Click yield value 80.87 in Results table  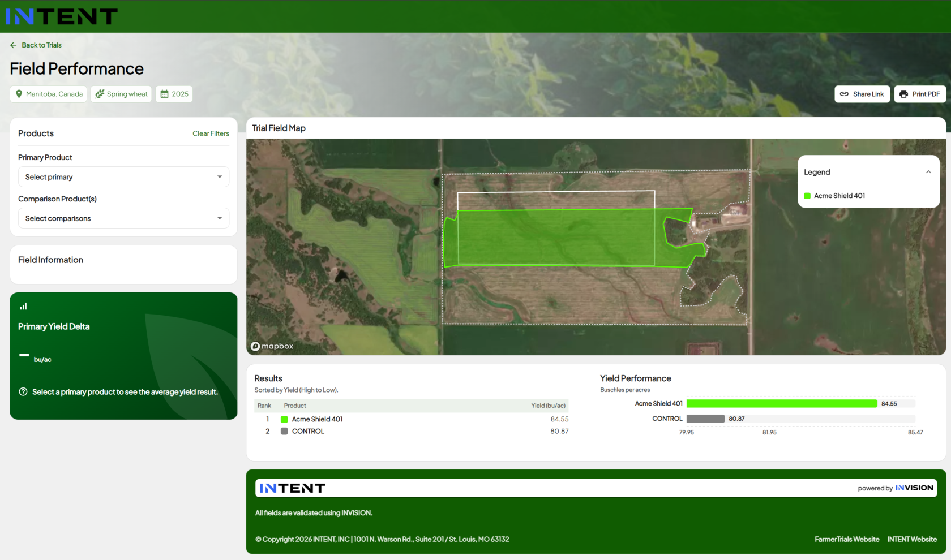pyautogui.click(x=560, y=431)
